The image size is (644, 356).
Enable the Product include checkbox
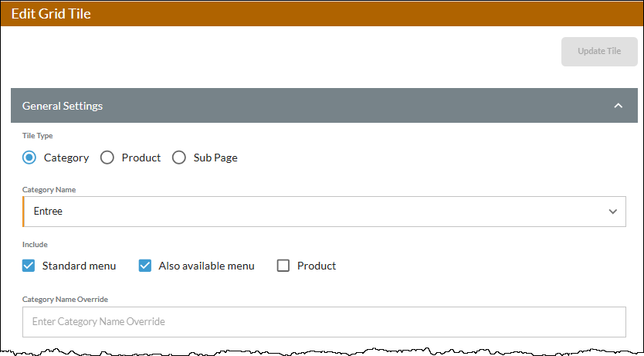click(283, 266)
